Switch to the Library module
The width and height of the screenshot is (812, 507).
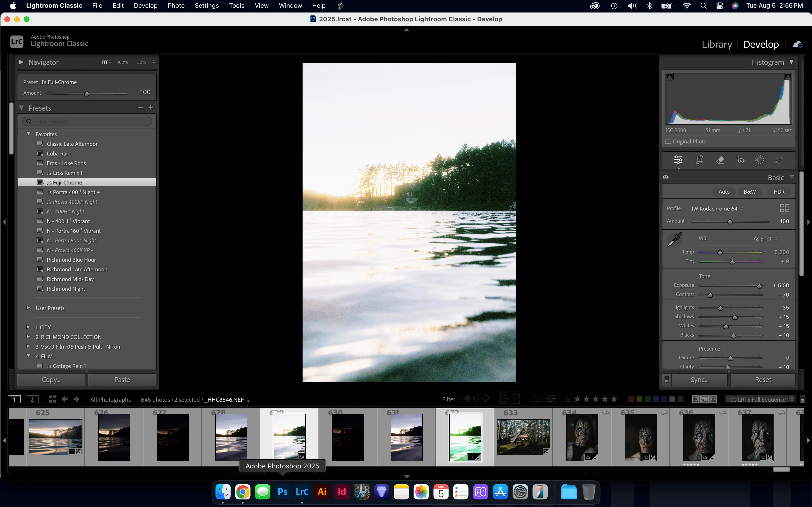tap(717, 44)
